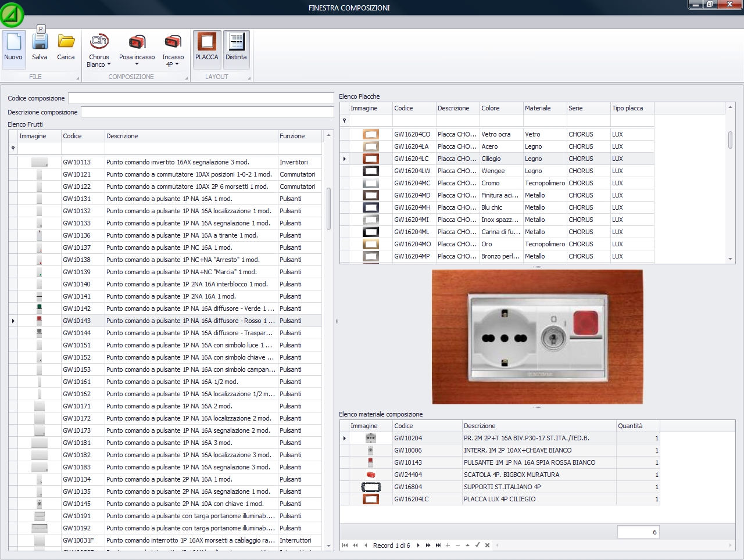
Task: Select row GW10113 Punto comando invertito
Action: (165, 162)
